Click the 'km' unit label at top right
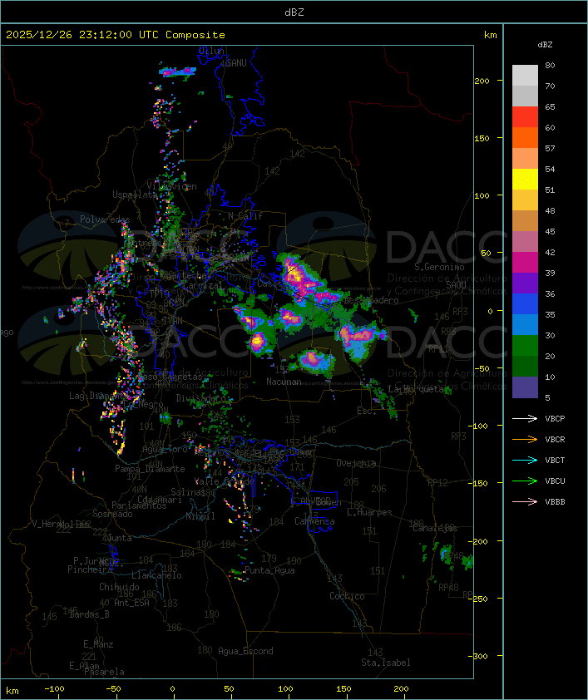This screenshot has height=700, width=588. (x=490, y=35)
